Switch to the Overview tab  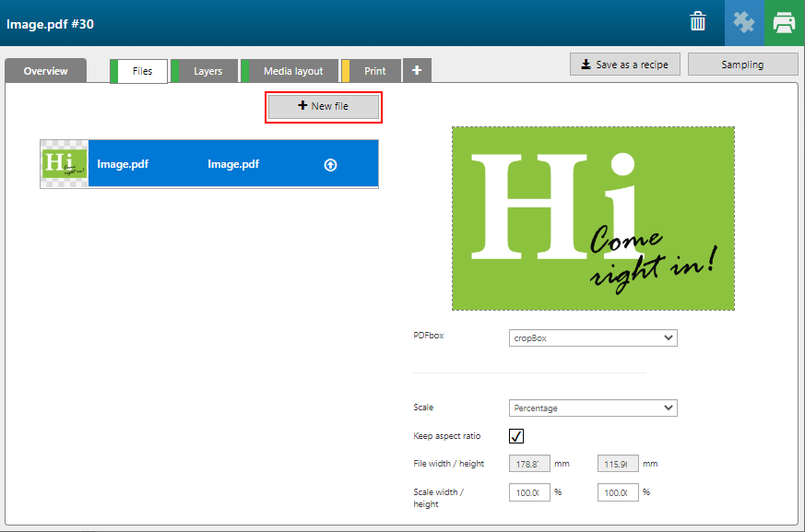click(x=46, y=71)
